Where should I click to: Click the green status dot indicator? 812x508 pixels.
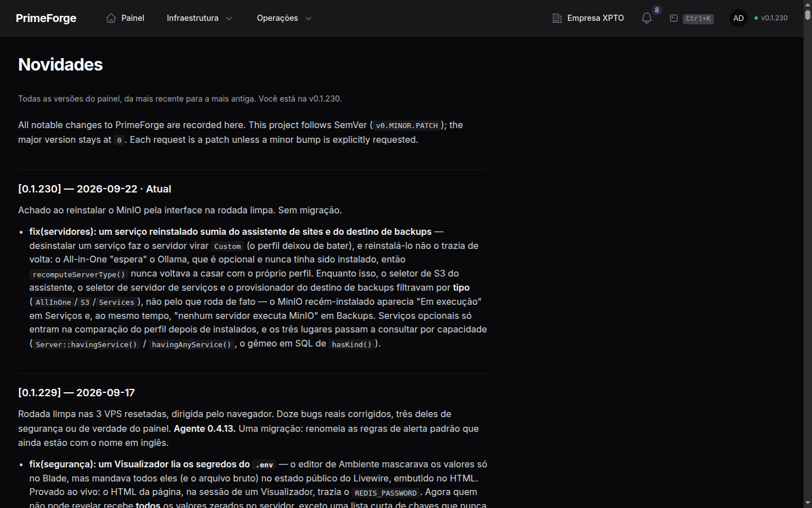pos(756,18)
